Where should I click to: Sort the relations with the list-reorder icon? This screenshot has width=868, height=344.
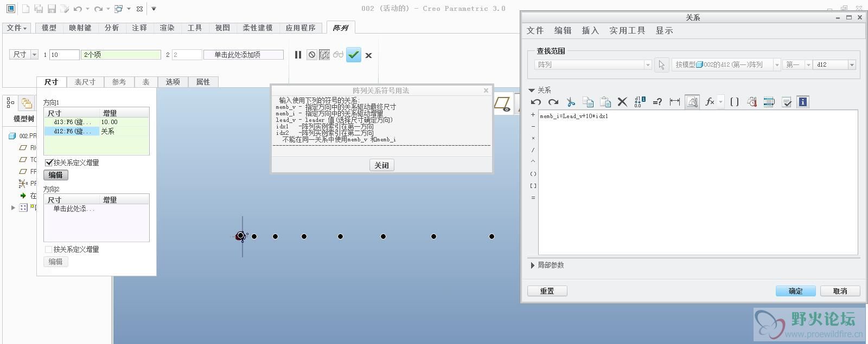pos(769,102)
